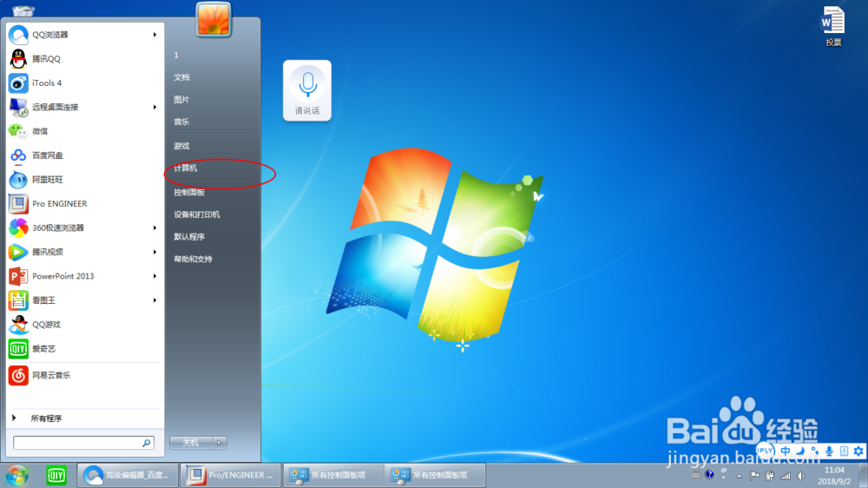Click the Windows Start orb
This screenshot has height=488, width=868.
tap(17, 475)
